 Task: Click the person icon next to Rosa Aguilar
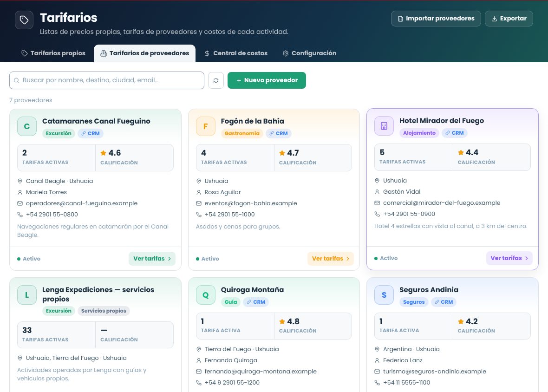198,192
